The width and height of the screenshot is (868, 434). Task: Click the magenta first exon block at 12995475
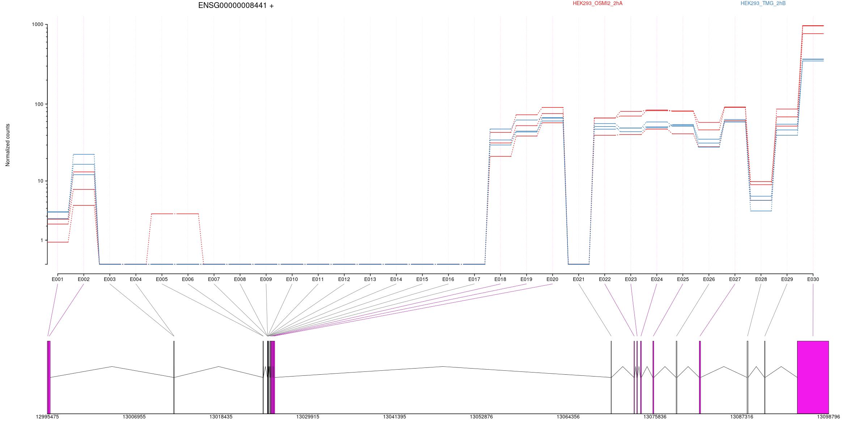click(49, 377)
